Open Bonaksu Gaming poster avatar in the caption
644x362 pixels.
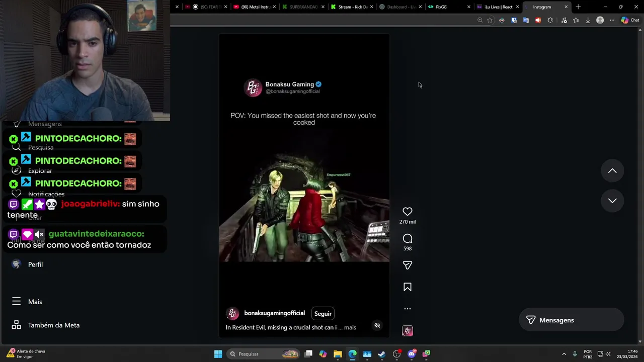[232, 314]
